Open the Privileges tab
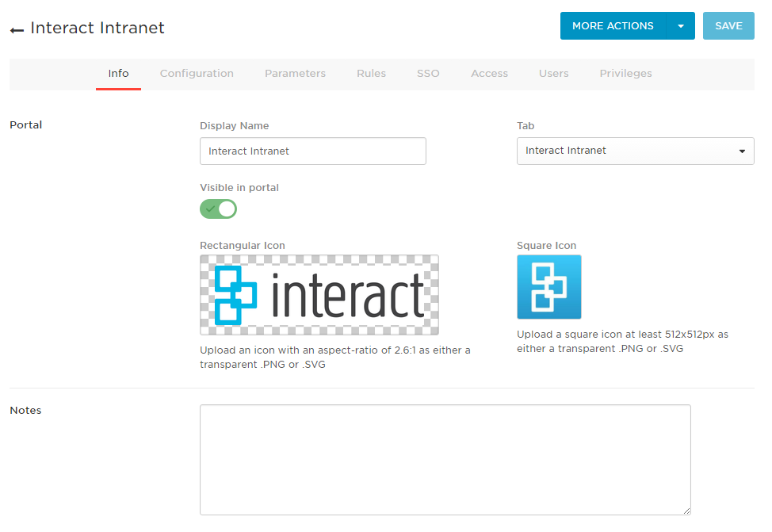Screen dimensions: 772x532 pos(626,74)
